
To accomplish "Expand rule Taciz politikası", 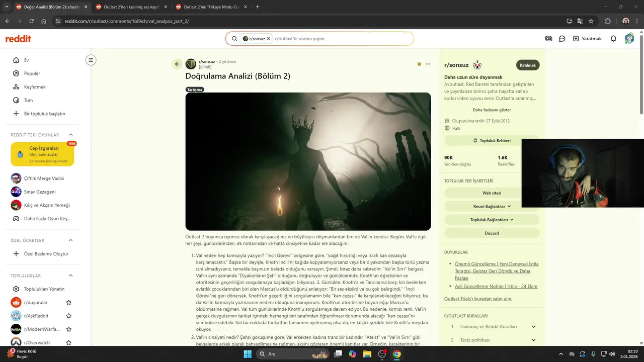I will tap(492, 340).
